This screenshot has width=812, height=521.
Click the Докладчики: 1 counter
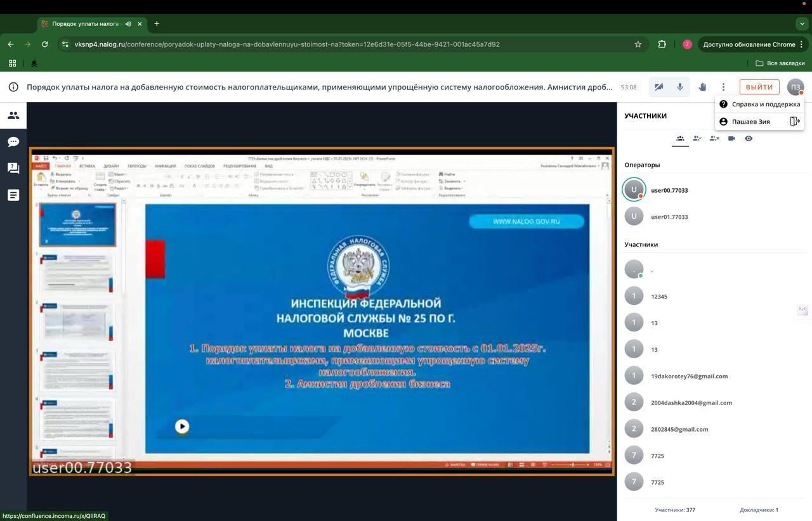pyautogui.click(x=759, y=510)
